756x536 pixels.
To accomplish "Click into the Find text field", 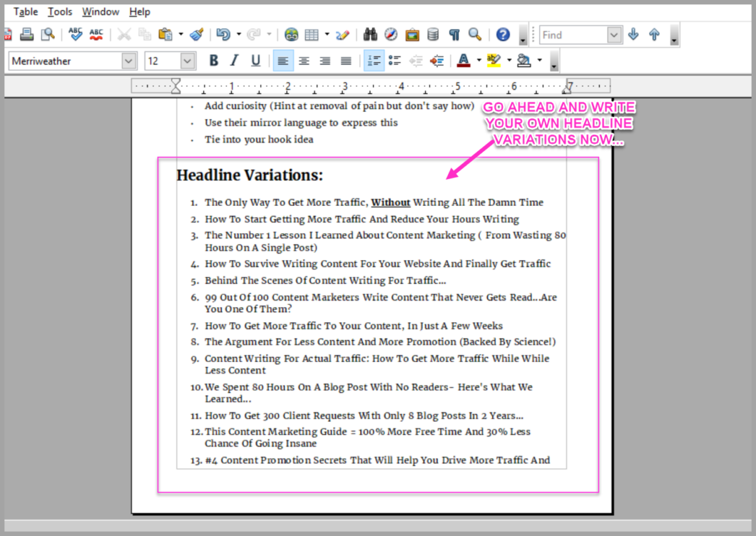I will coord(573,35).
